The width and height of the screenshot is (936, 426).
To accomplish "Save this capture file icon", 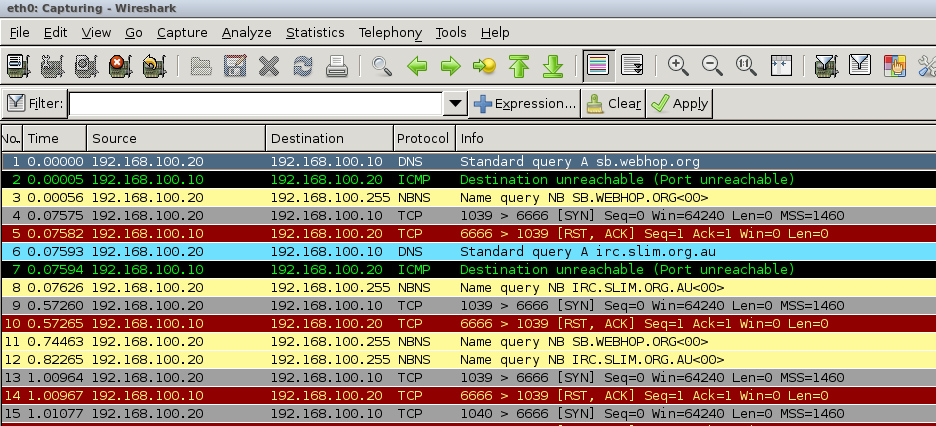I will pyautogui.click(x=235, y=65).
